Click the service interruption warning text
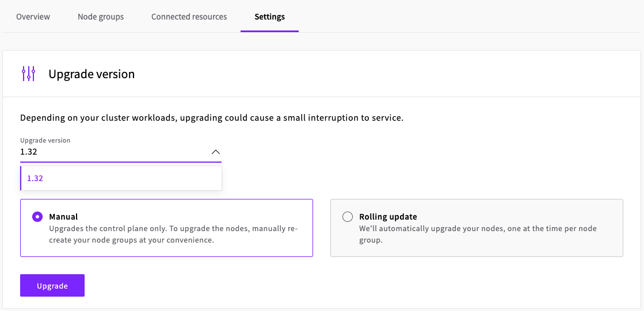 212,118
